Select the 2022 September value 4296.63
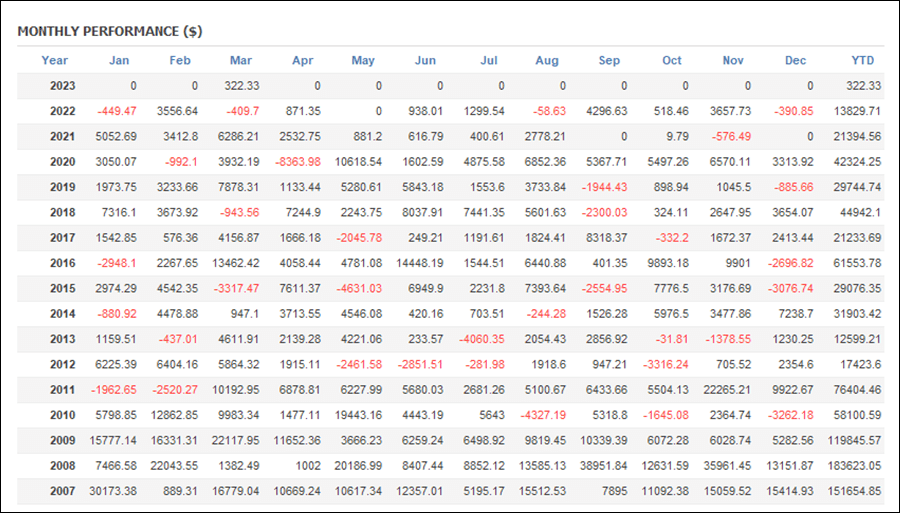This screenshot has height=513, width=900. [x=607, y=111]
